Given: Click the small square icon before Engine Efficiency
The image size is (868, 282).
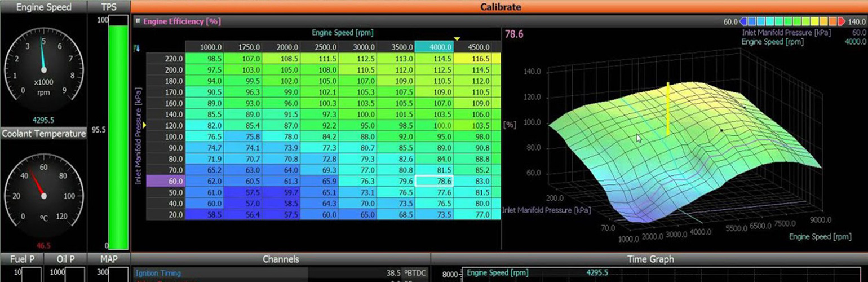Looking at the screenshot, I should (x=138, y=21).
